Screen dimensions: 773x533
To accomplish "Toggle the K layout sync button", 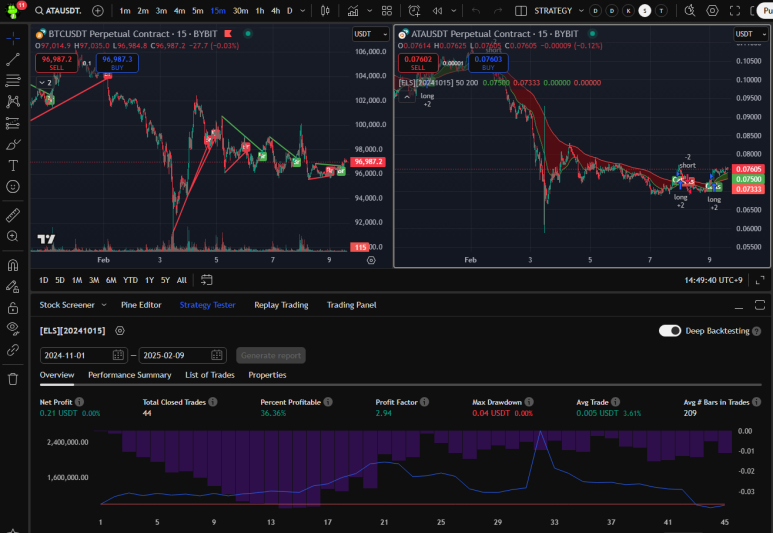I will click(x=628, y=10).
